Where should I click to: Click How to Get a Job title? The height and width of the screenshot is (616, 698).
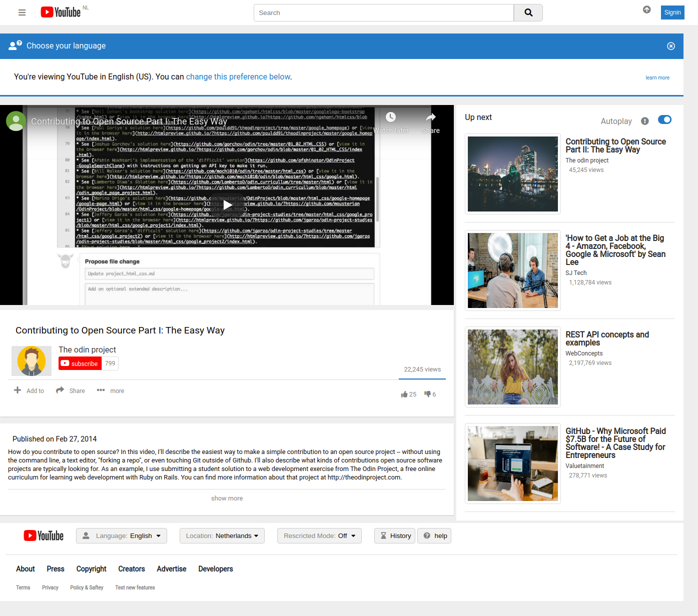click(616, 250)
